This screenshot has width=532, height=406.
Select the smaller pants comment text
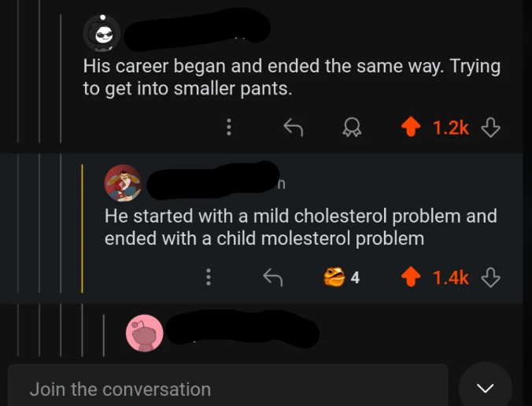coord(291,77)
